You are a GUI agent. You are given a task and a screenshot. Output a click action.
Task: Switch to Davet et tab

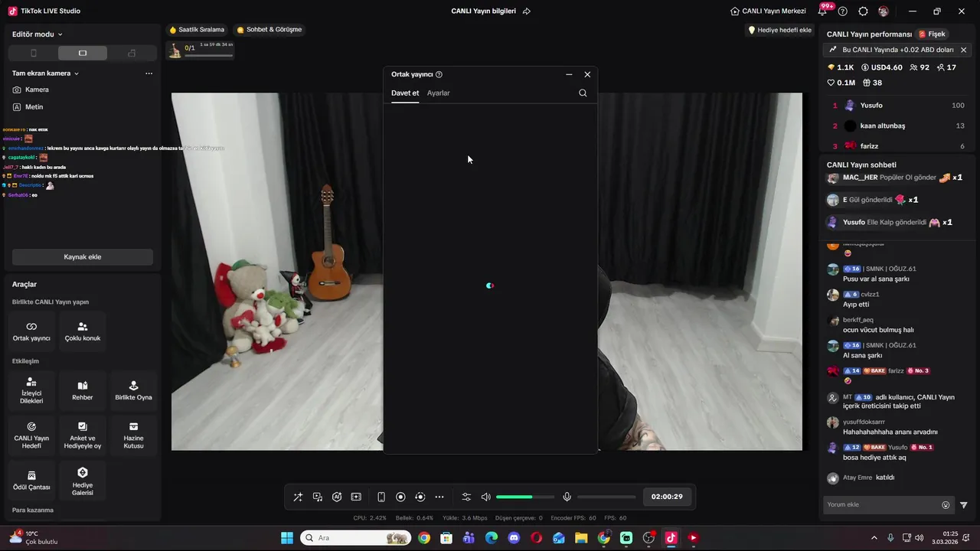(405, 93)
